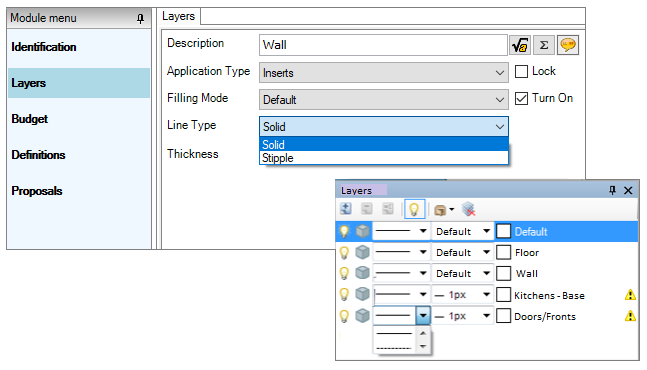Open Layers in Module menu
Image resolution: width=647 pixels, height=370 pixels.
pyautogui.click(x=79, y=83)
